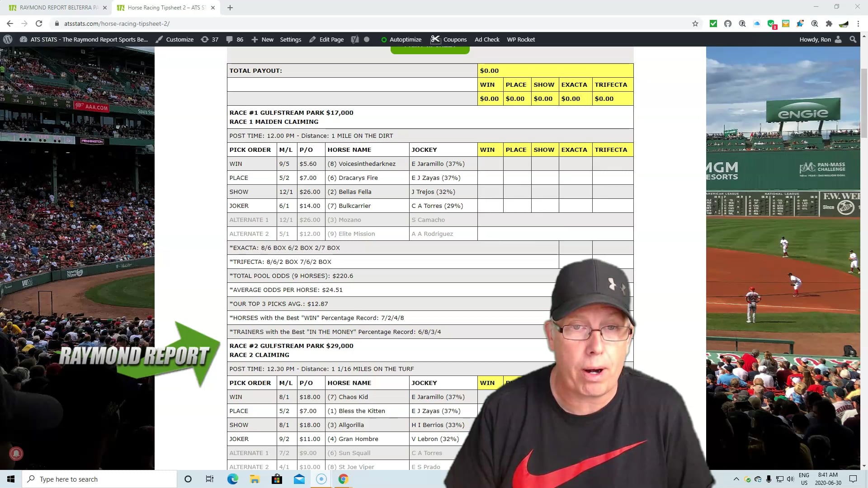Open the New content menu
868x488 pixels.
point(262,39)
